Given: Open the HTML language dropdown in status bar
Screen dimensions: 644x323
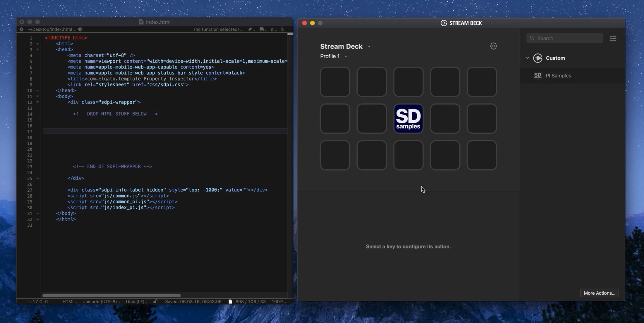Looking at the screenshot, I should tap(70, 301).
